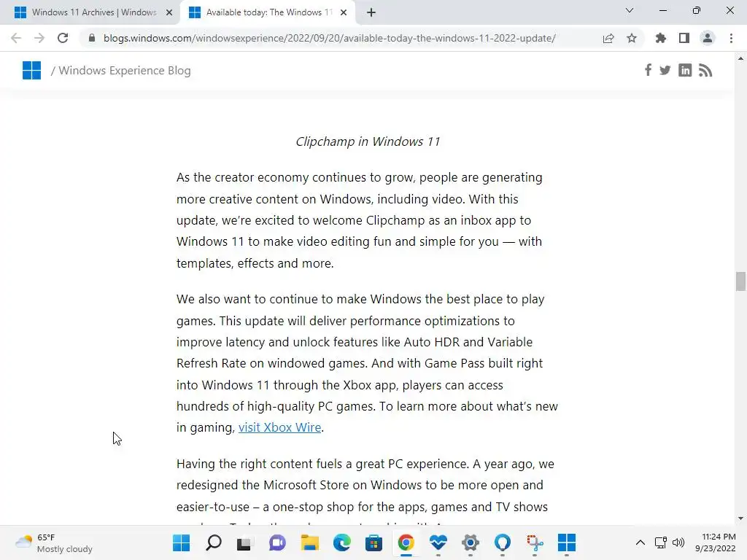Screen dimensions: 747x560
Task: Share on Facebook icon in header
Action: click(x=648, y=71)
